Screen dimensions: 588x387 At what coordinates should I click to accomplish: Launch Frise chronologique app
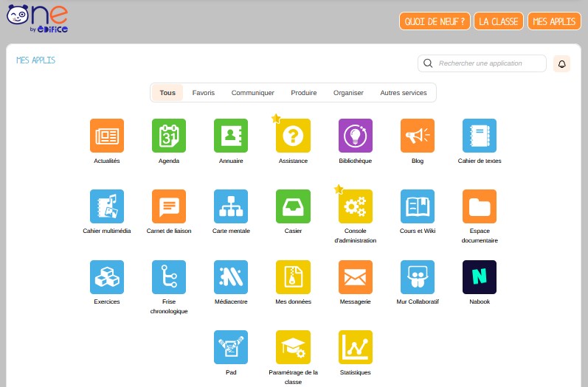(169, 277)
